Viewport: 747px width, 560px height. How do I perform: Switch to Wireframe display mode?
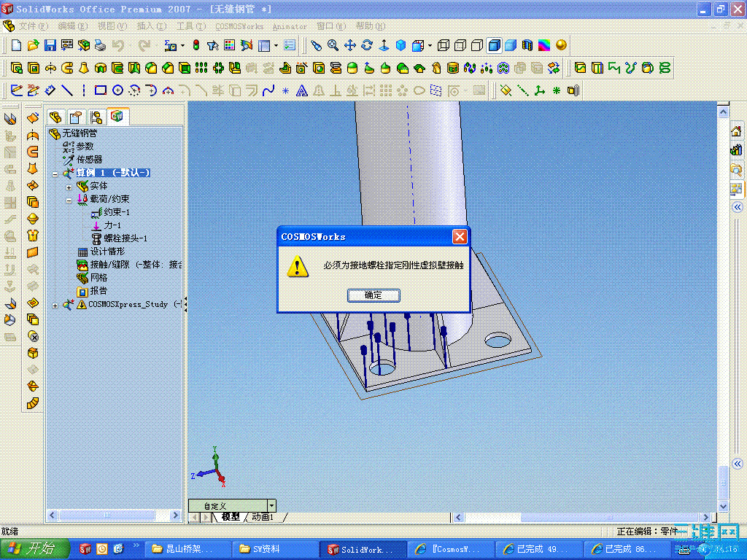pyautogui.click(x=443, y=45)
